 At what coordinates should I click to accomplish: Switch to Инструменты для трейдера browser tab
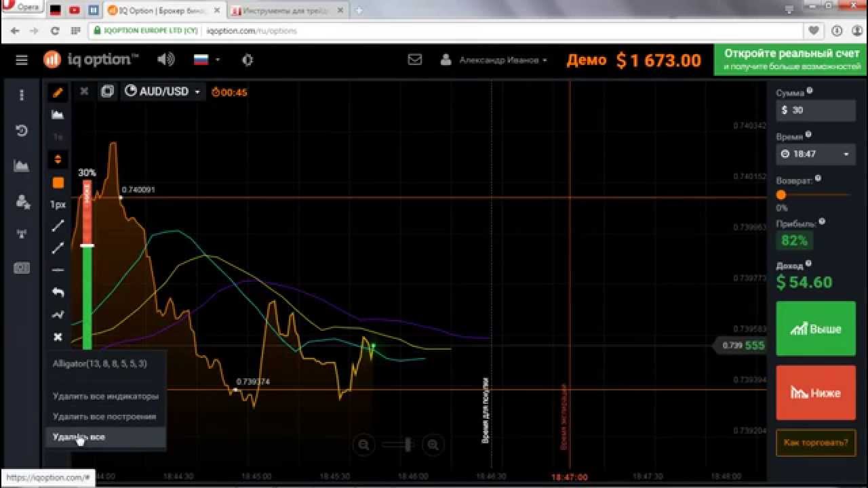coord(288,10)
